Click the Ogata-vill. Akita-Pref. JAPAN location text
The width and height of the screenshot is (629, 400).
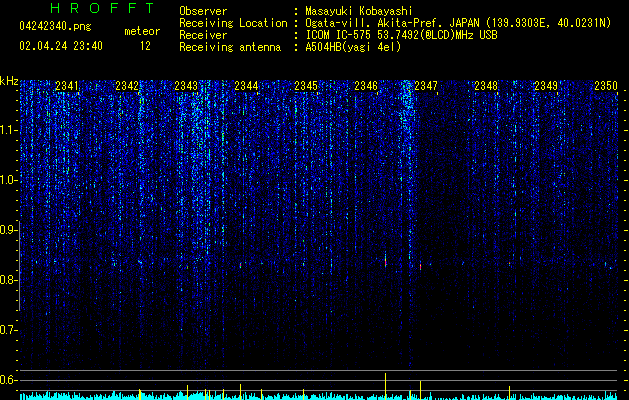tap(458, 23)
